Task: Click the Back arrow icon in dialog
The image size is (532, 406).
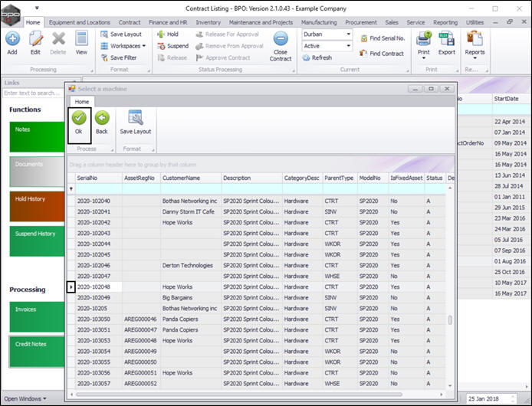Action: [x=101, y=118]
